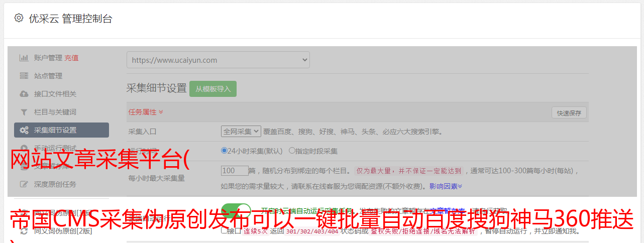Screen dimensions: 644x243
Task: Click the gear icon beside 优采云 管理控制台
Action: (19, 18)
